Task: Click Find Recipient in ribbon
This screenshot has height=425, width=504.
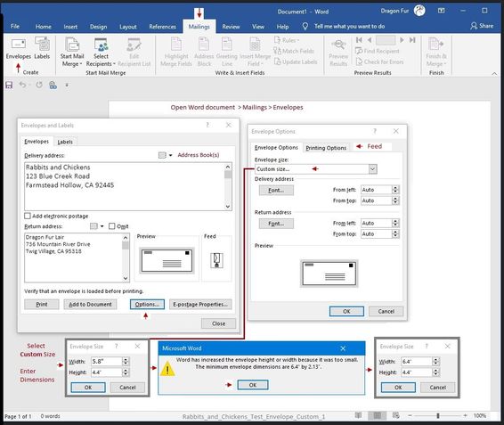Action: click(378, 51)
